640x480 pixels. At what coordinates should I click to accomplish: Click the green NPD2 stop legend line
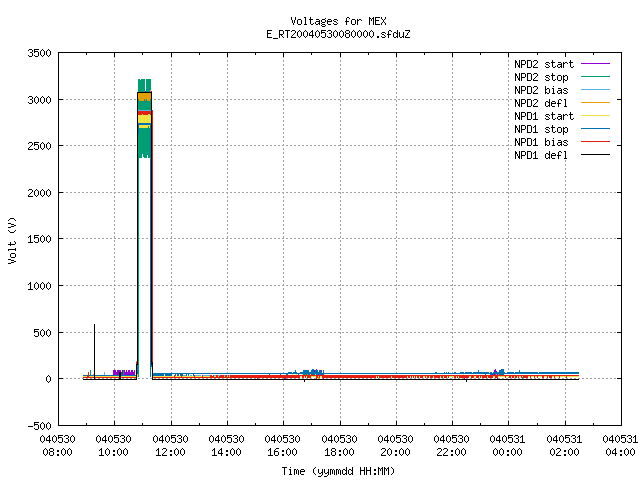595,77
